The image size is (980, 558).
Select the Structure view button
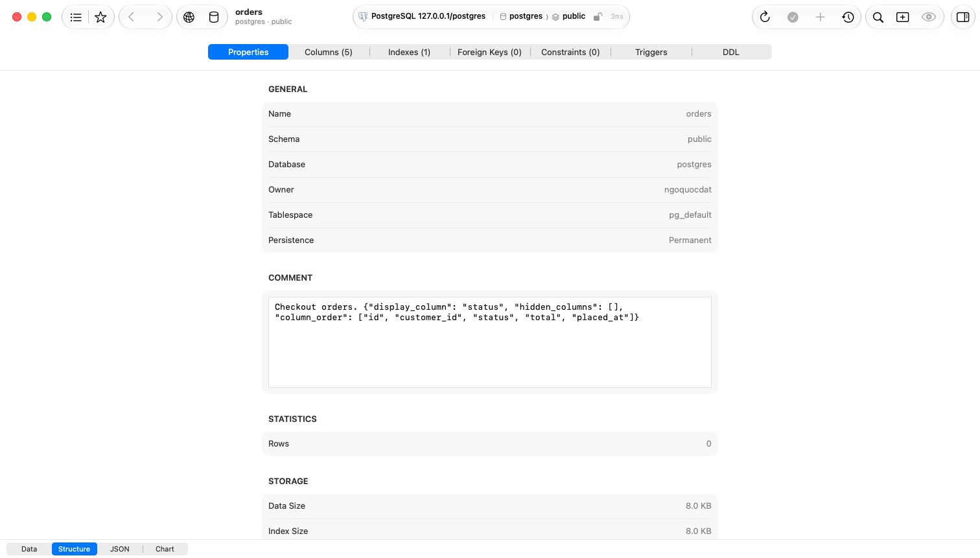[75, 549]
